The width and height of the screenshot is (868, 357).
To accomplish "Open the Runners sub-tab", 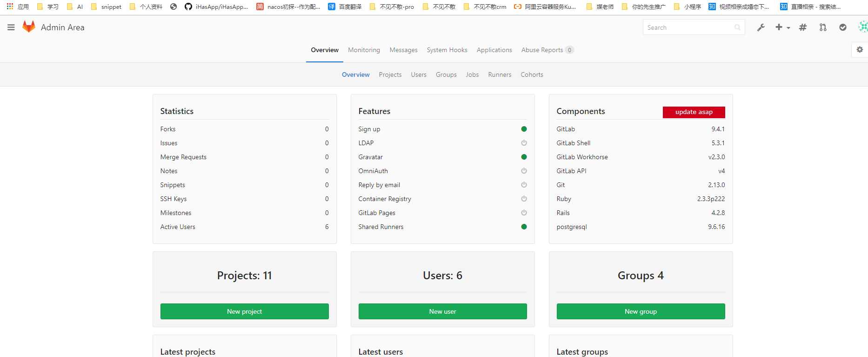I will click(x=500, y=74).
